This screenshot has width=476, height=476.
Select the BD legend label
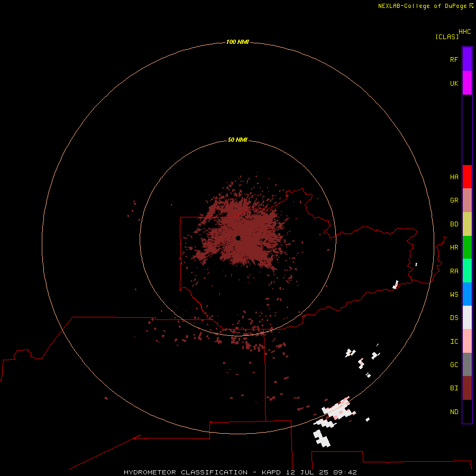point(454,224)
